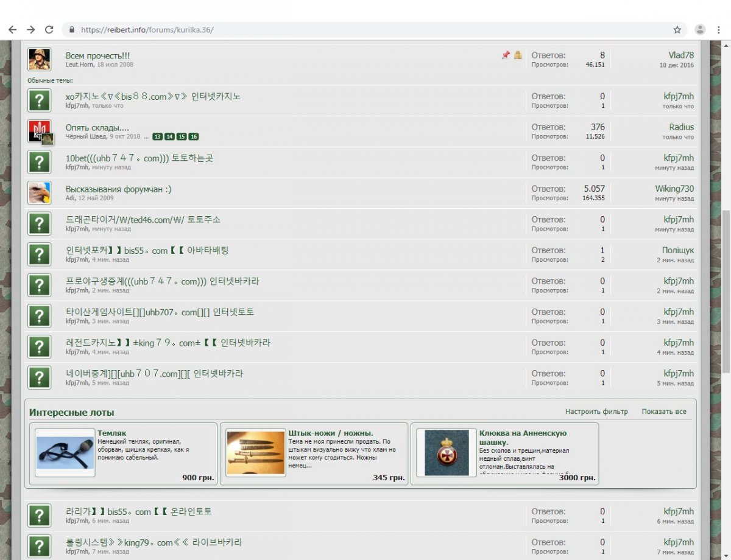Open last poster Wiking730 profile

coord(674,189)
